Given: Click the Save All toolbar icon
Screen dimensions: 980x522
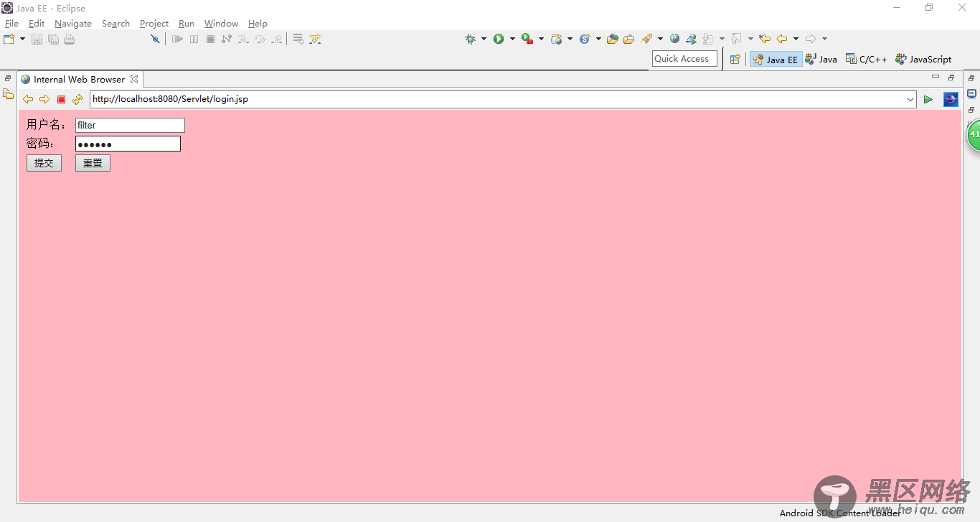Looking at the screenshot, I should pyautogui.click(x=53, y=39).
